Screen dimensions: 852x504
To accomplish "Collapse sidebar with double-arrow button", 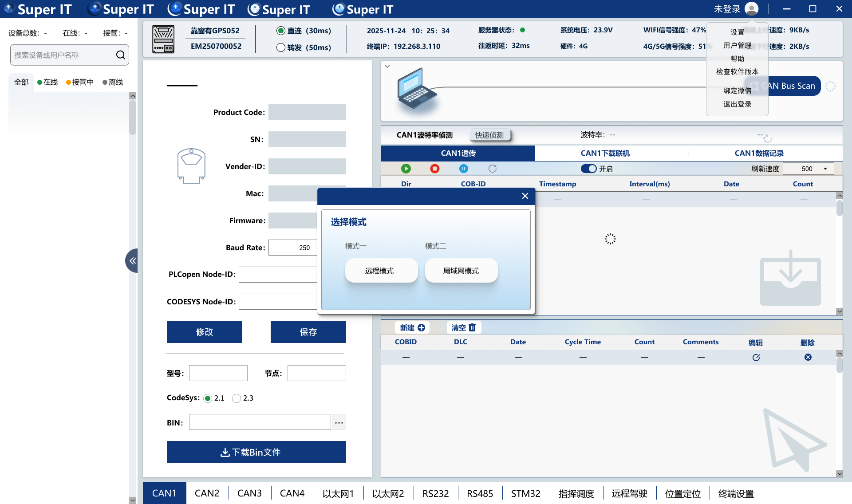I will click(x=132, y=261).
